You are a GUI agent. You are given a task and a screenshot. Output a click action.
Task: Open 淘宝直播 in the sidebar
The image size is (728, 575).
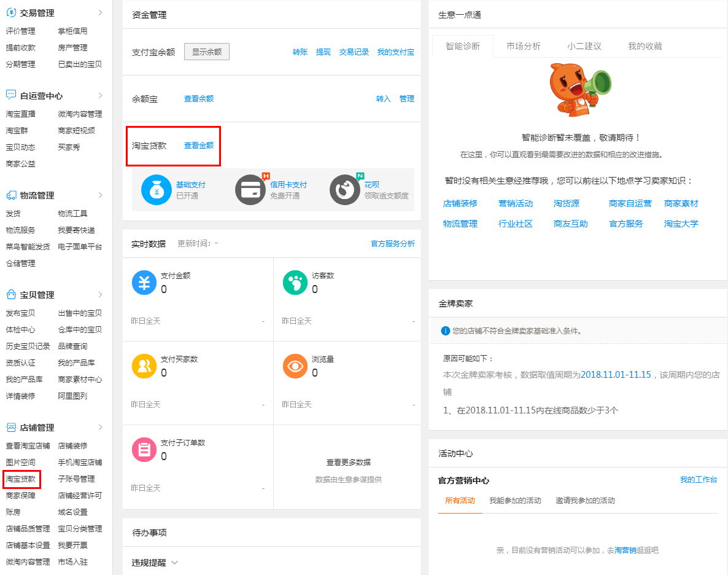[x=20, y=114]
